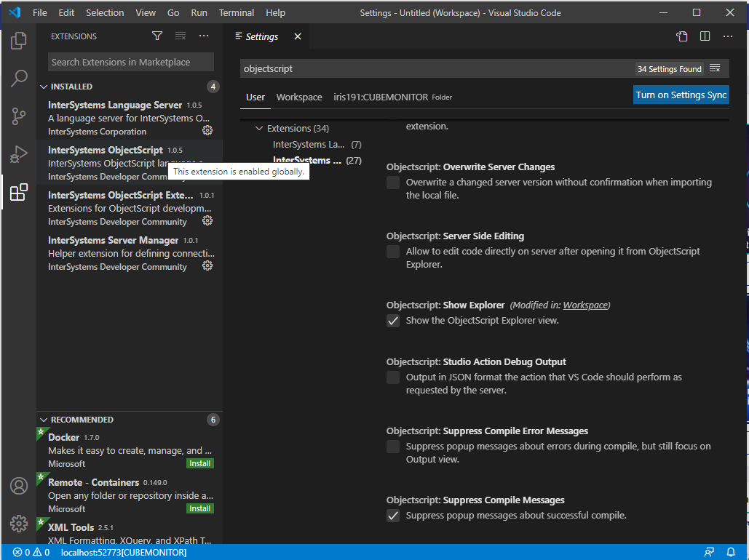Switch to Workspace settings tab
The width and height of the screenshot is (749, 560).
pyautogui.click(x=299, y=97)
